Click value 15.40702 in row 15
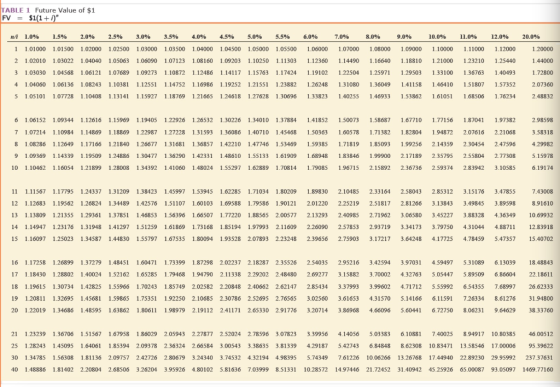This screenshot has height=387, width=560. point(541,239)
